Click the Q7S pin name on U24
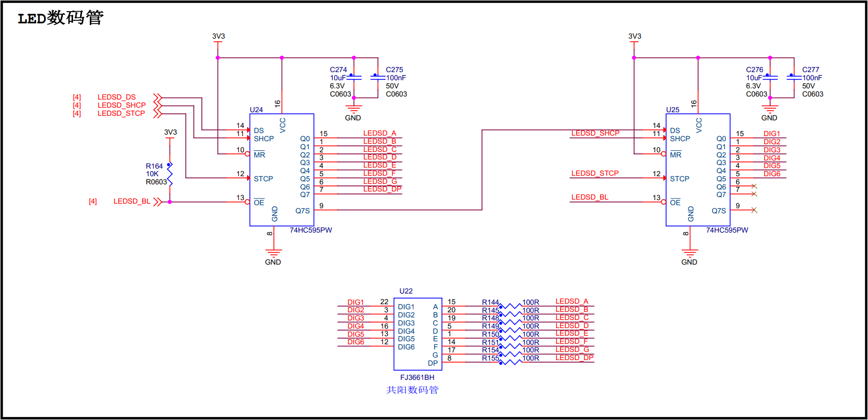 pyautogui.click(x=302, y=211)
